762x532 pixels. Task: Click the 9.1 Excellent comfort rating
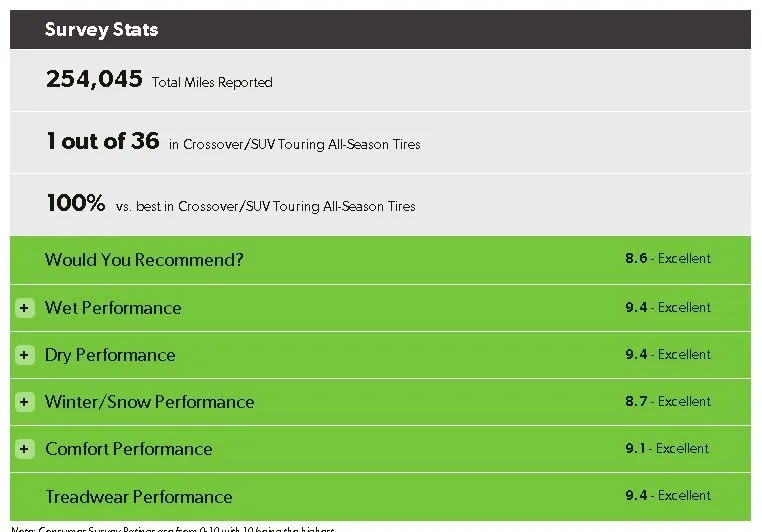(667, 448)
